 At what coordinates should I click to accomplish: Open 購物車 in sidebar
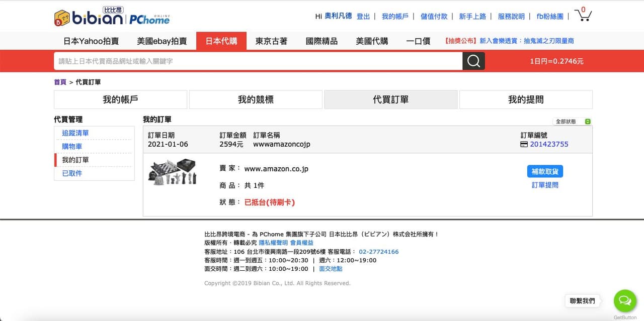coord(72,147)
